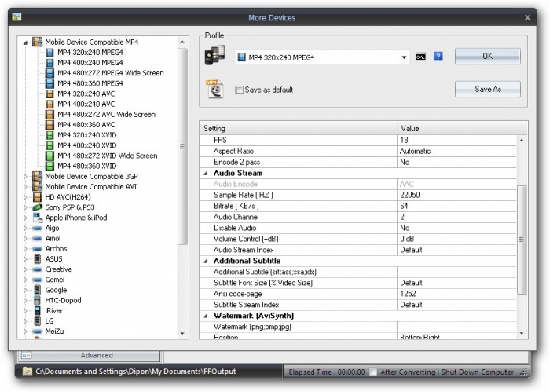Collapse the Audio Stream settings section
550x392 pixels.
coord(207,173)
